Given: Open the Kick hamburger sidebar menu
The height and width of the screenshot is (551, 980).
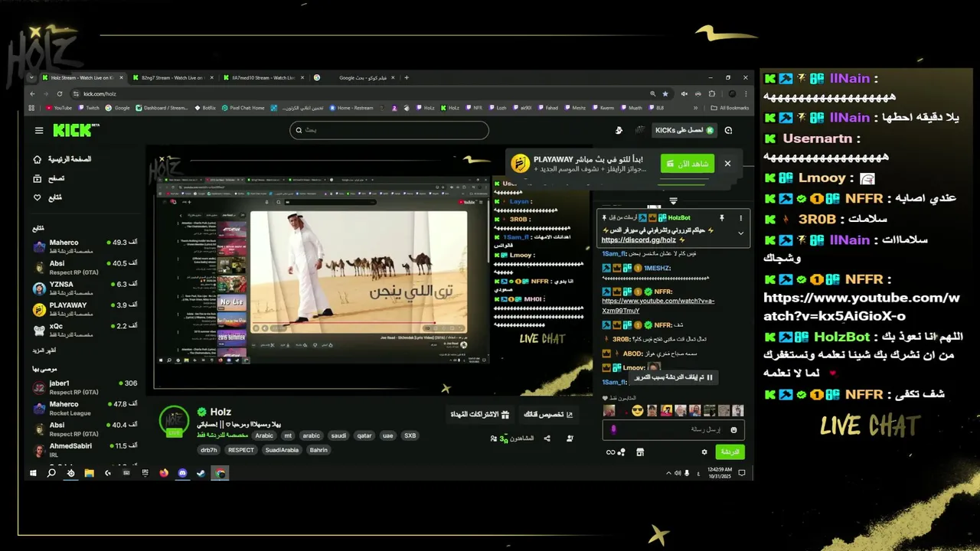Looking at the screenshot, I should [x=38, y=131].
